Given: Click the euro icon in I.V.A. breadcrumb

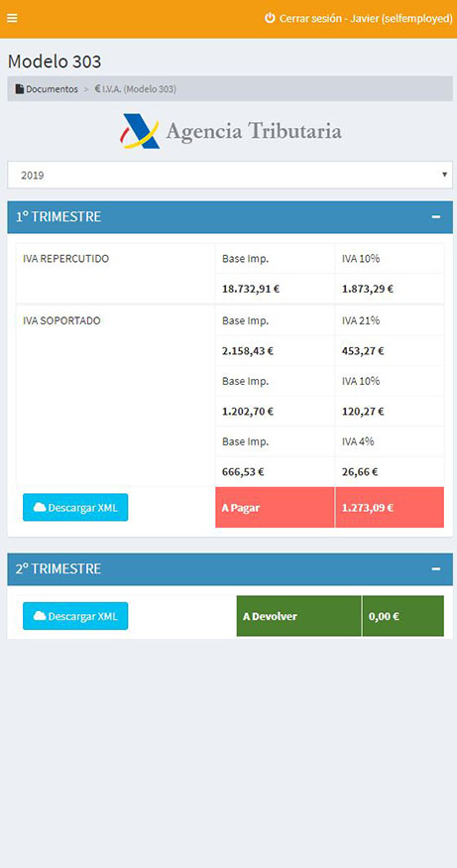Looking at the screenshot, I should (97, 88).
